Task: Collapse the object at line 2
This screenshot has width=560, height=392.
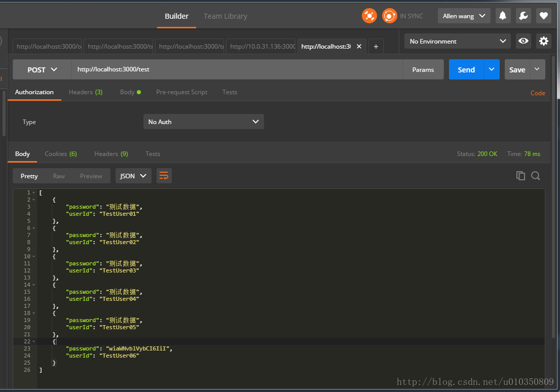Action: [34, 200]
